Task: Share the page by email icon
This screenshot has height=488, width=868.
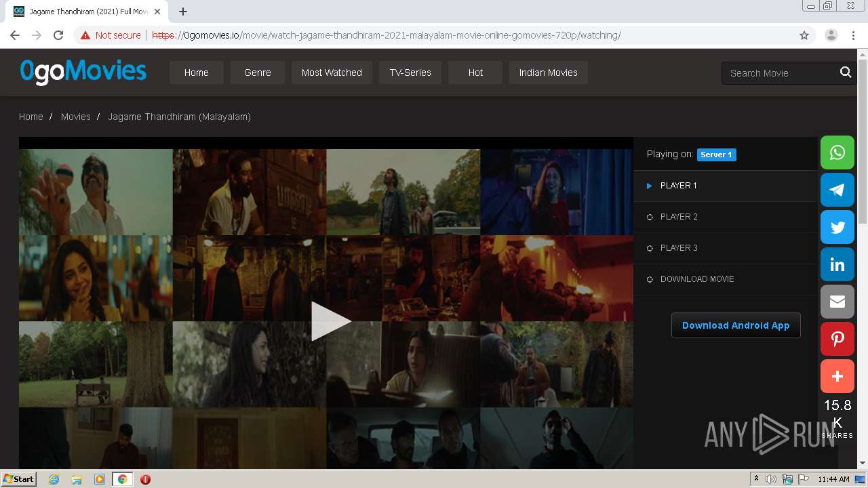Action: [837, 302]
